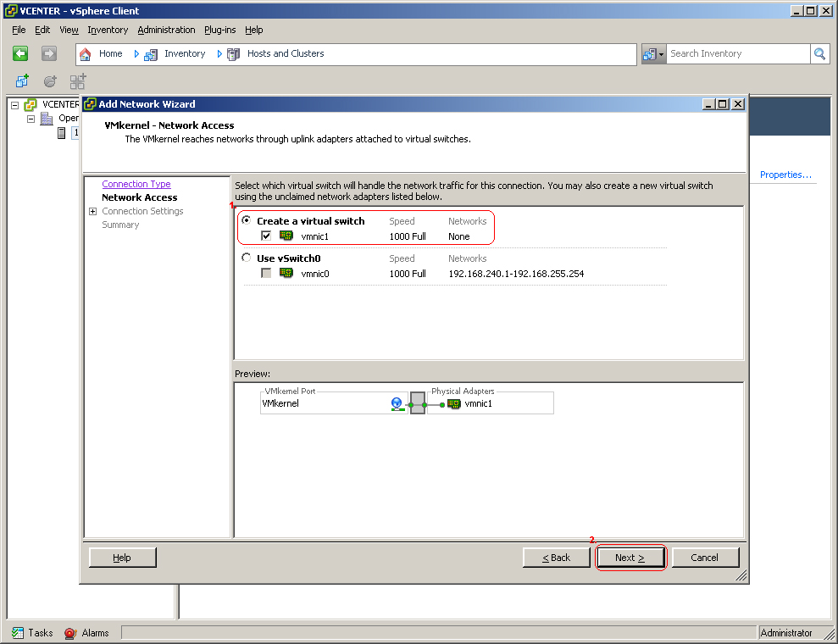This screenshot has height=644, width=838.
Task: Click the search magnifier icon
Action: point(819,54)
